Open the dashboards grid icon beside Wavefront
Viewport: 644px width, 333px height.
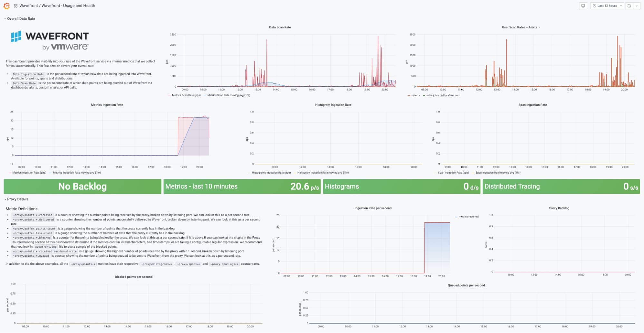point(15,6)
